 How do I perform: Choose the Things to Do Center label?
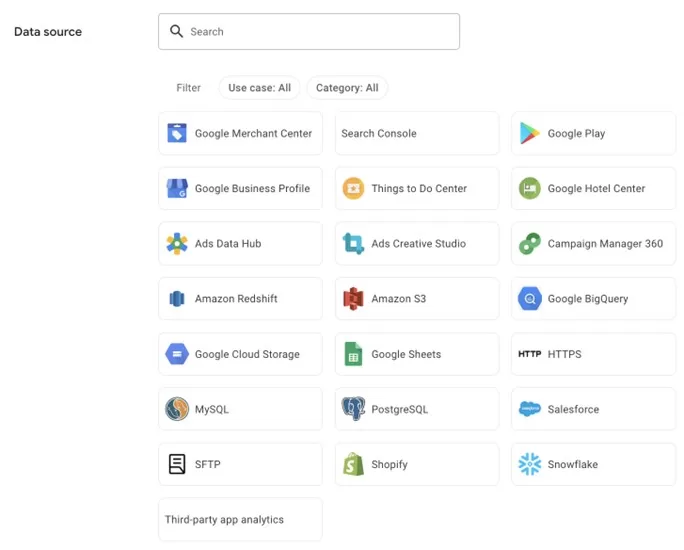(x=419, y=188)
